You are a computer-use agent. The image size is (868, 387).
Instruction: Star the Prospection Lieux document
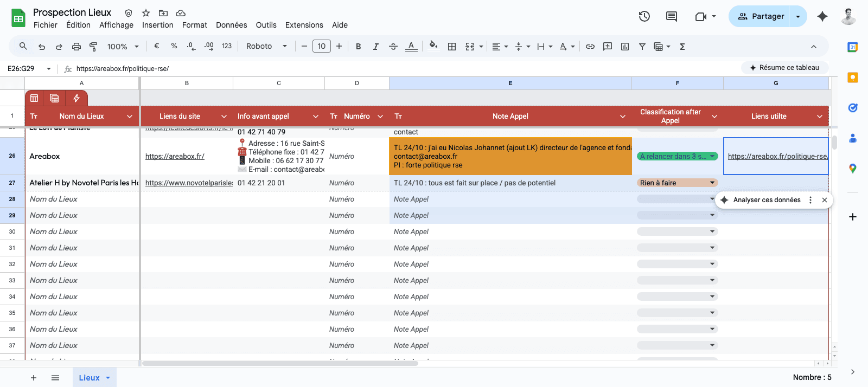click(146, 12)
